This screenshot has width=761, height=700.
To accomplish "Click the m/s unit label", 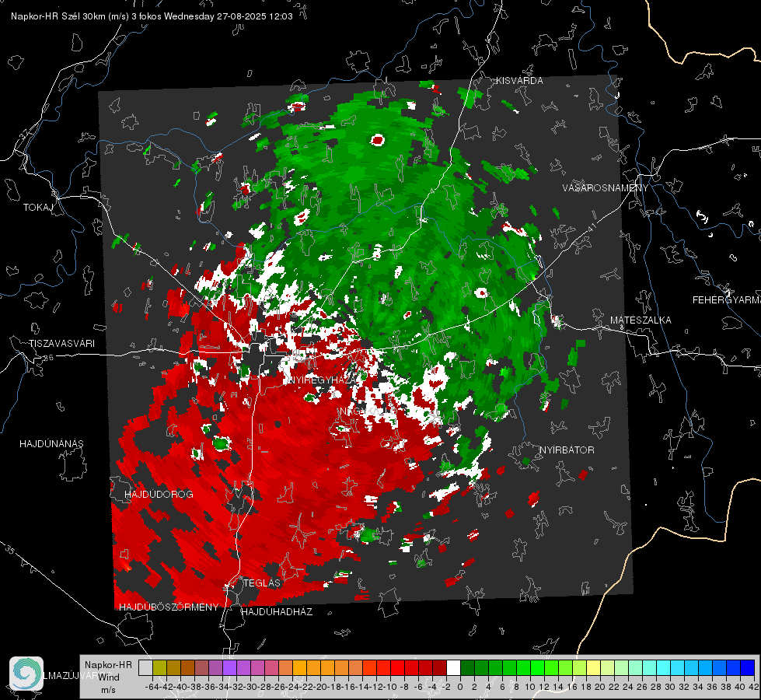I will [x=108, y=689].
